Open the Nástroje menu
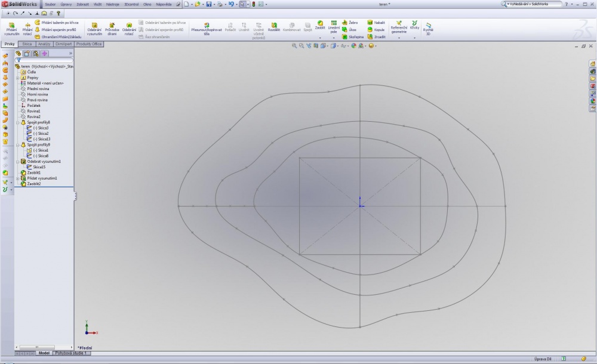The image size is (597, 364). pyautogui.click(x=113, y=4)
